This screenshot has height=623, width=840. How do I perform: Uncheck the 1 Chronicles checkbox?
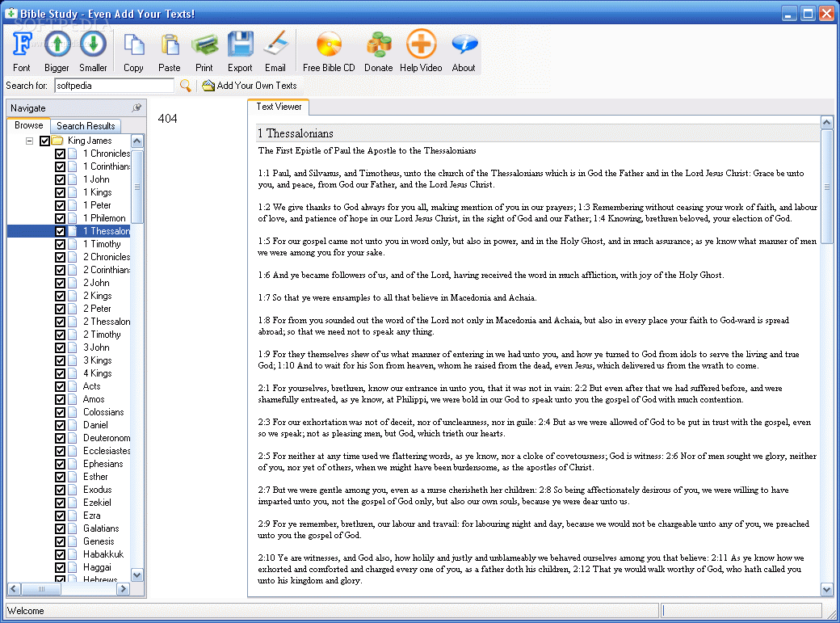60,154
